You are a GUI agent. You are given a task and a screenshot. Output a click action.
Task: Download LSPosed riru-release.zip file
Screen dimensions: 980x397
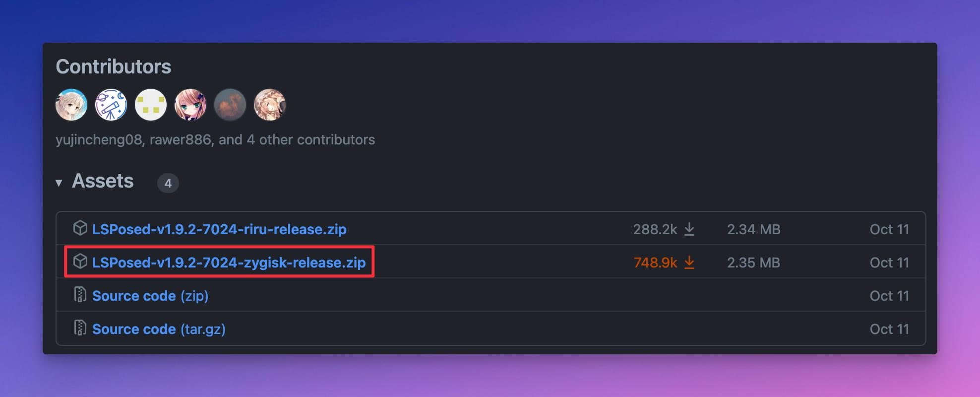(x=219, y=229)
